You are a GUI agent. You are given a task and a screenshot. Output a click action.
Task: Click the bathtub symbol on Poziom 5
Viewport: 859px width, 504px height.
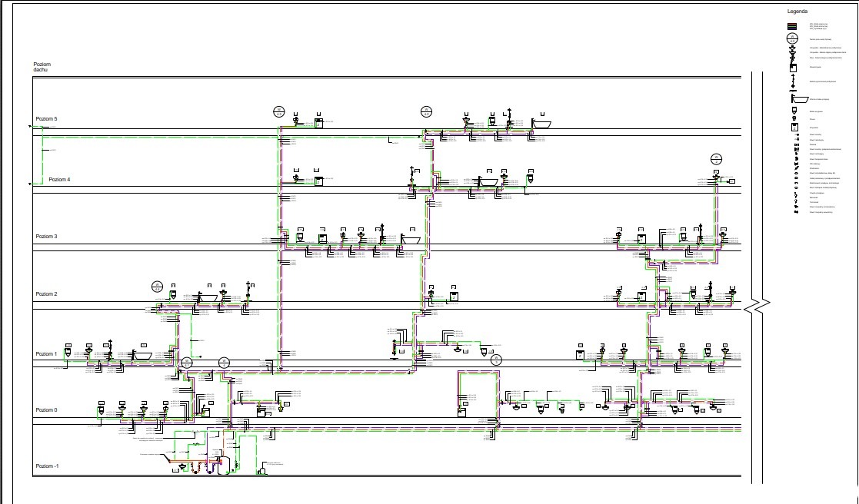[x=541, y=124]
